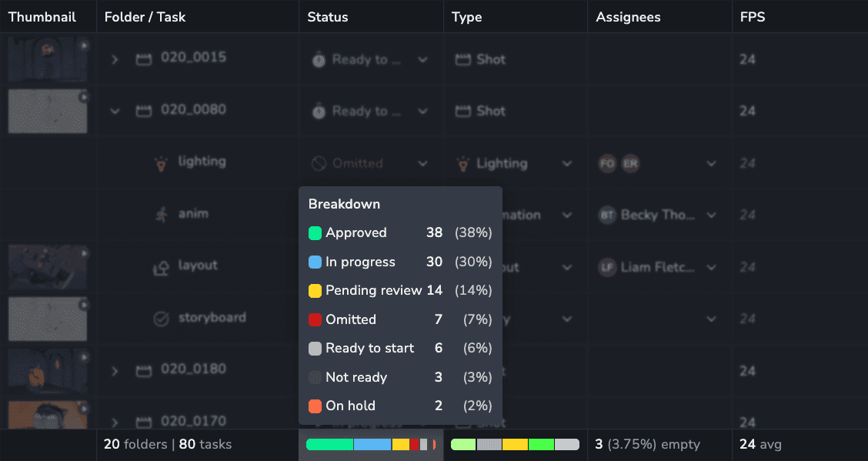Screen dimensions: 868x461
Task: Click the Liam Fletc... assignee avatar
Action: (607, 267)
